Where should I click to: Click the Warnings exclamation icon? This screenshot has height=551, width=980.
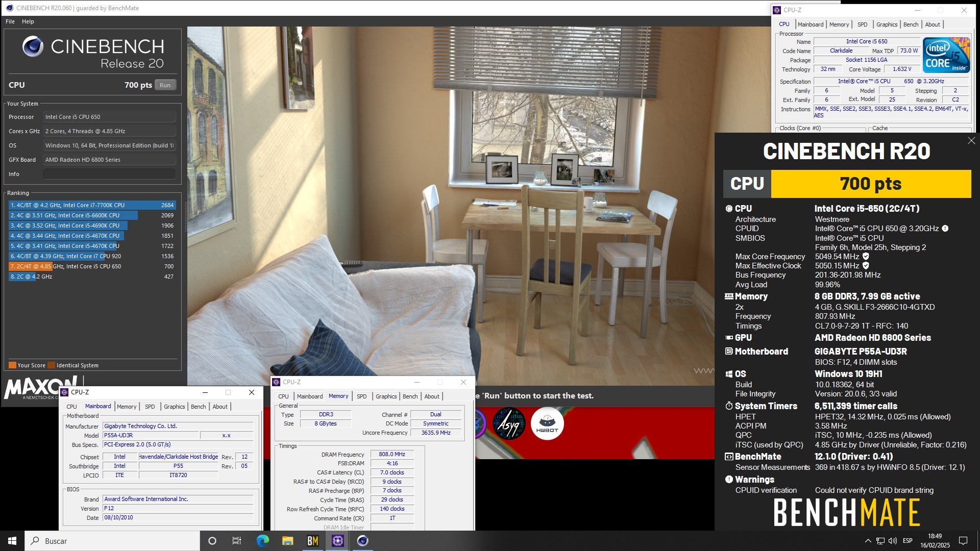(729, 480)
